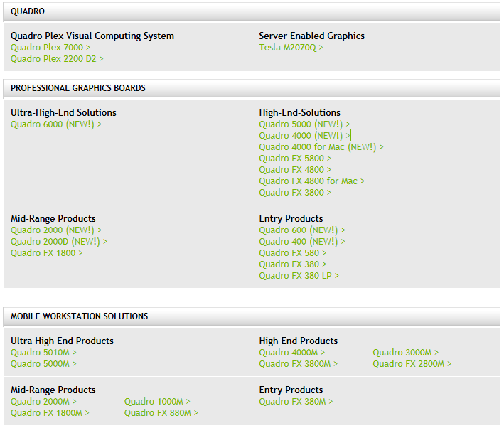
Task: Select the Quadro FX 380 LP link
Action: click(x=299, y=276)
